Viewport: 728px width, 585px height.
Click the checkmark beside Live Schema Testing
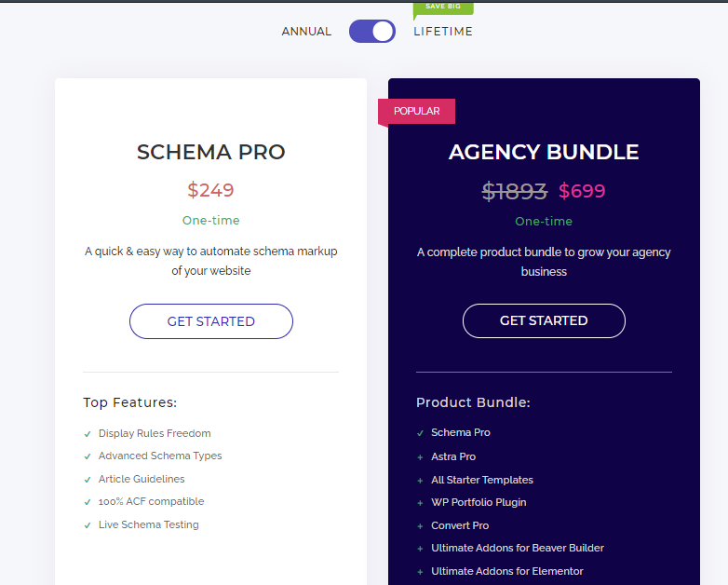88,525
